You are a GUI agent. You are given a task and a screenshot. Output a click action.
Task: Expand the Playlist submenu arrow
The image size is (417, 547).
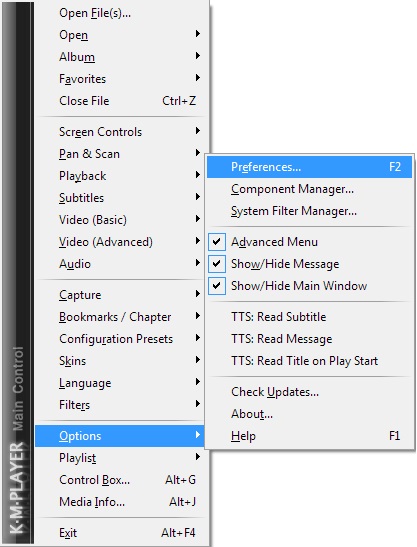click(198, 457)
